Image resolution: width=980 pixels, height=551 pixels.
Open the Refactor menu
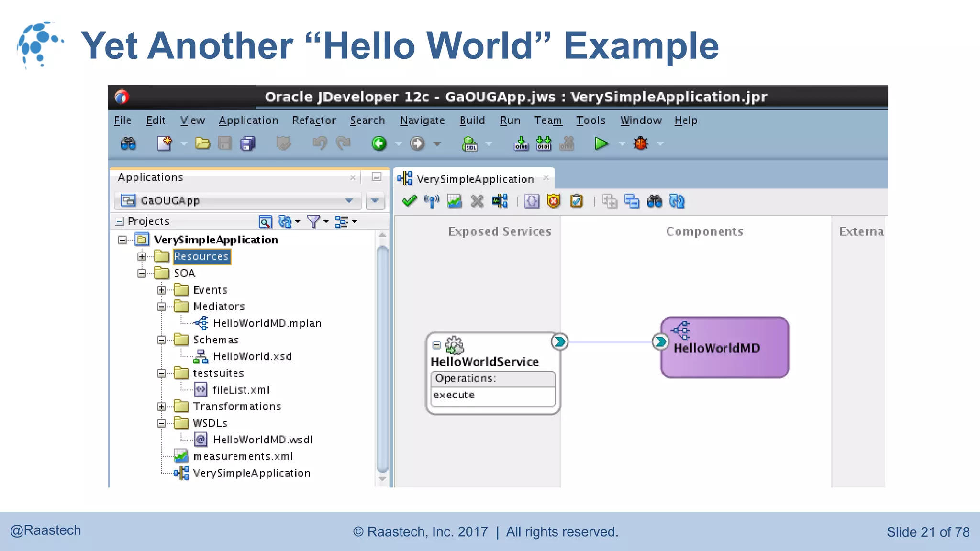pyautogui.click(x=314, y=121)
